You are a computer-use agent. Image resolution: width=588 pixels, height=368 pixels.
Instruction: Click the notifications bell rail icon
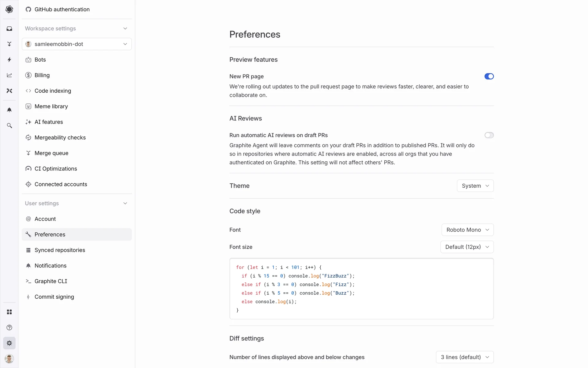9,110
